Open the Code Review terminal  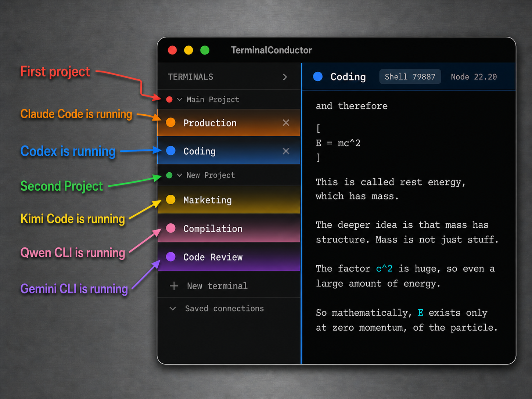click(x=229, y=257)
